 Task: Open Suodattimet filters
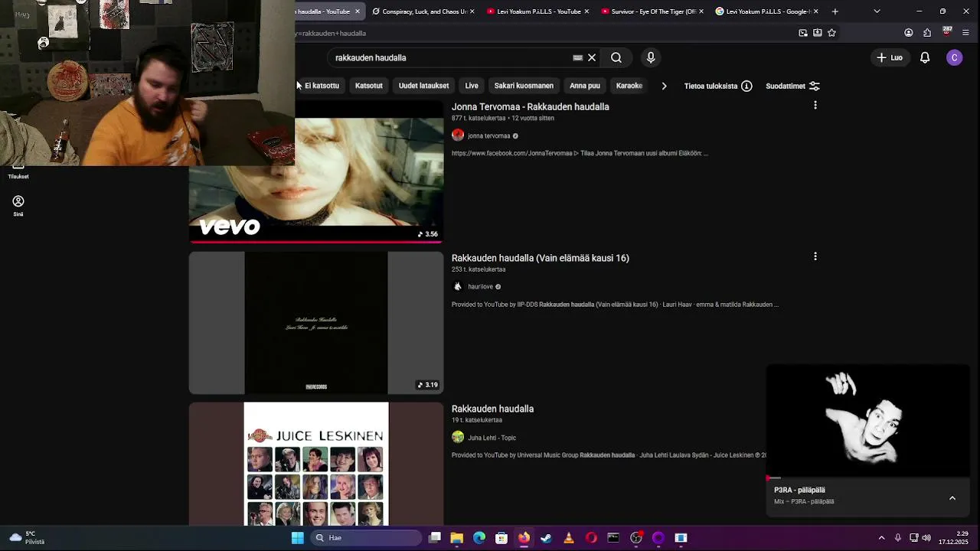[792, 86]
